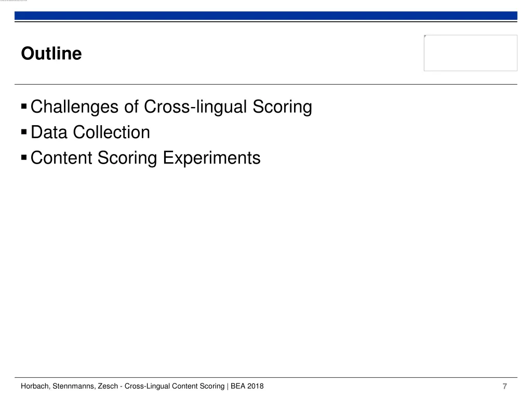Screen dimensions: 532x399
Task: Click the square bullet before Challenges
Action: pos(24,107)
